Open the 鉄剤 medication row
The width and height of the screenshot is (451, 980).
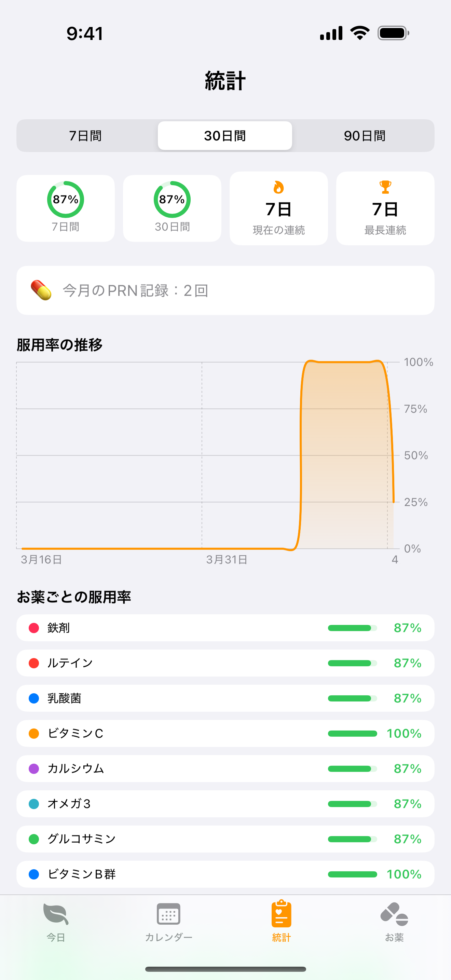coord(225,628)
